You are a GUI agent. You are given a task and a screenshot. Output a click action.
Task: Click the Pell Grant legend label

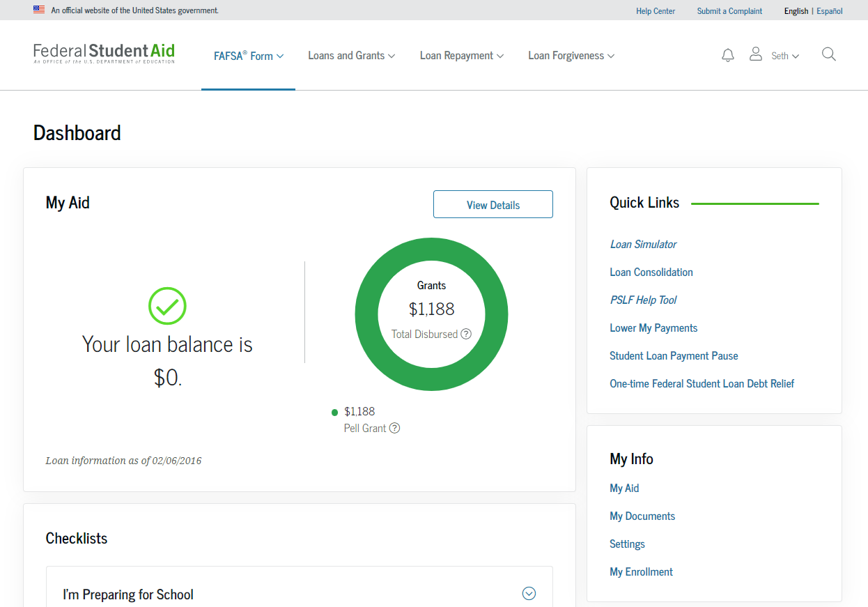[365, 428]
